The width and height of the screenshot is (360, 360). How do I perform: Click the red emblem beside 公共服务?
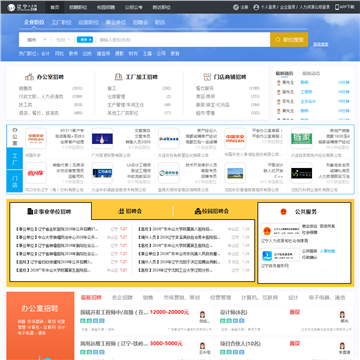283,211
